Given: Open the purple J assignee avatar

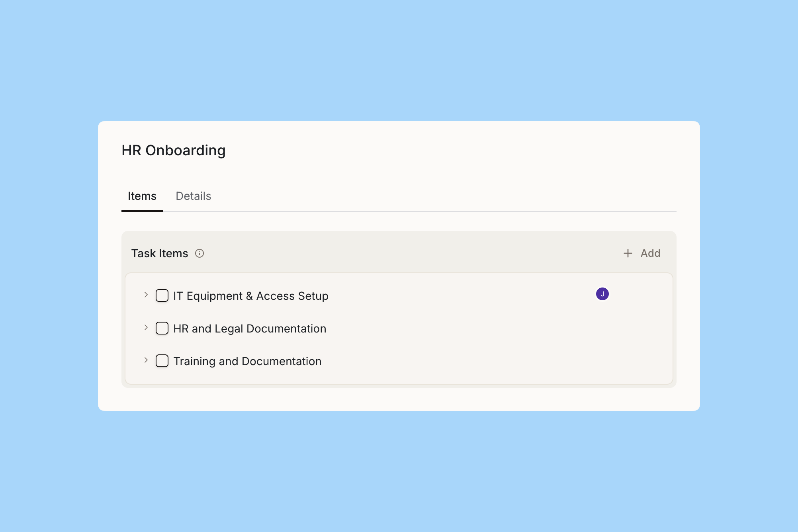Looking at the screenshot, I should pyautogui.click(x=602, y=294).
